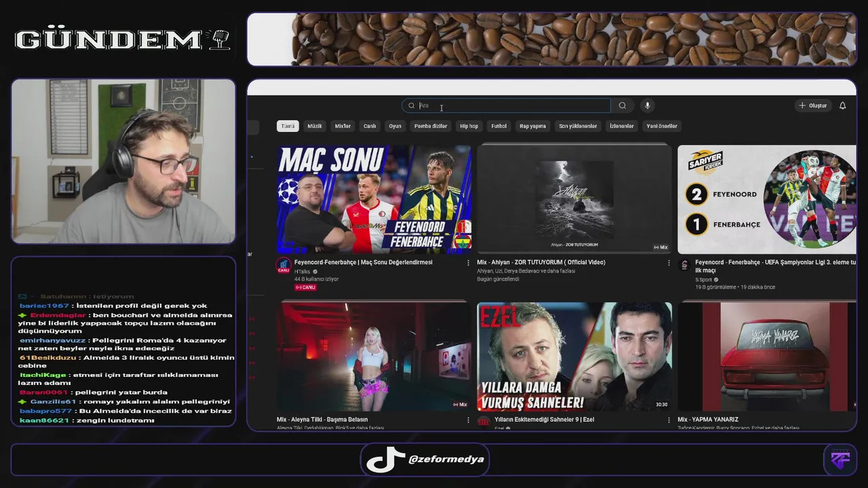
Task: Click chat message from Baran0061
Action: click(93, 392)
